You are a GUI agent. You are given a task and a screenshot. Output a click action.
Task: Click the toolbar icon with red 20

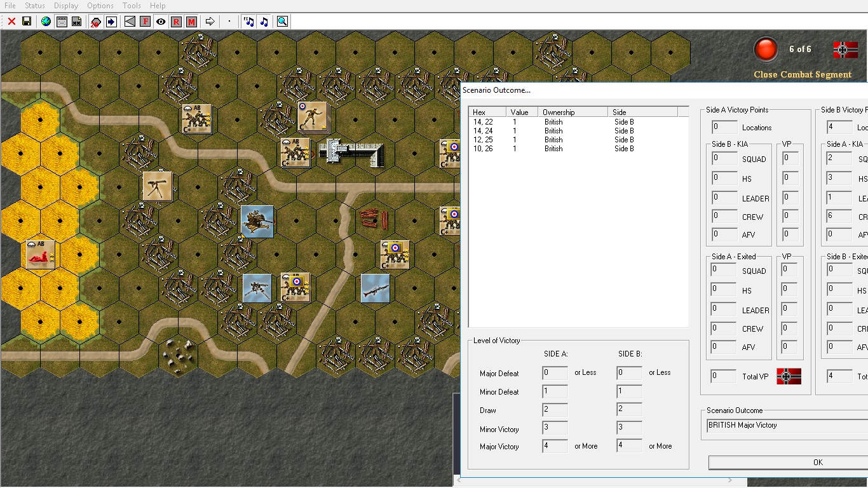(x=96, y=22)
